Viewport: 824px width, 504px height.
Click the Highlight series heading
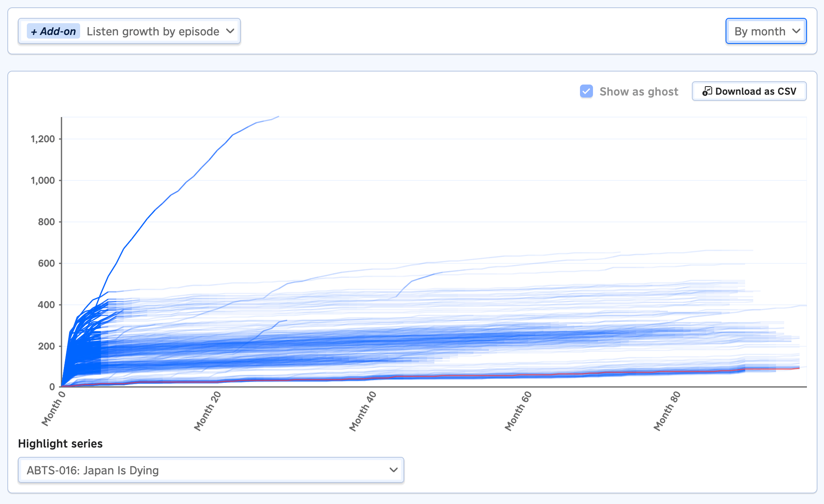click(x=60, y=443)
